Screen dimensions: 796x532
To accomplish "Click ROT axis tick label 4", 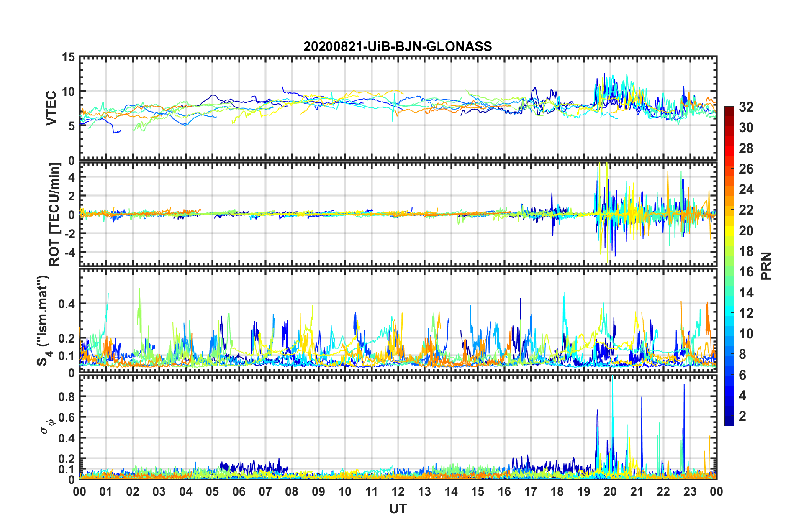I will (x=72, y=177).
